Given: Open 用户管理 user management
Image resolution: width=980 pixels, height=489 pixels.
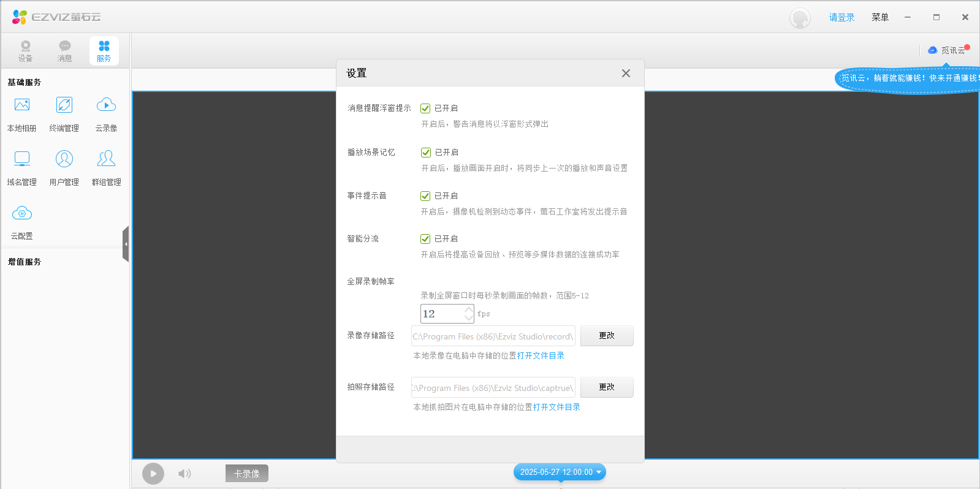Looking at the screenshot, I should tap(64, 159).
